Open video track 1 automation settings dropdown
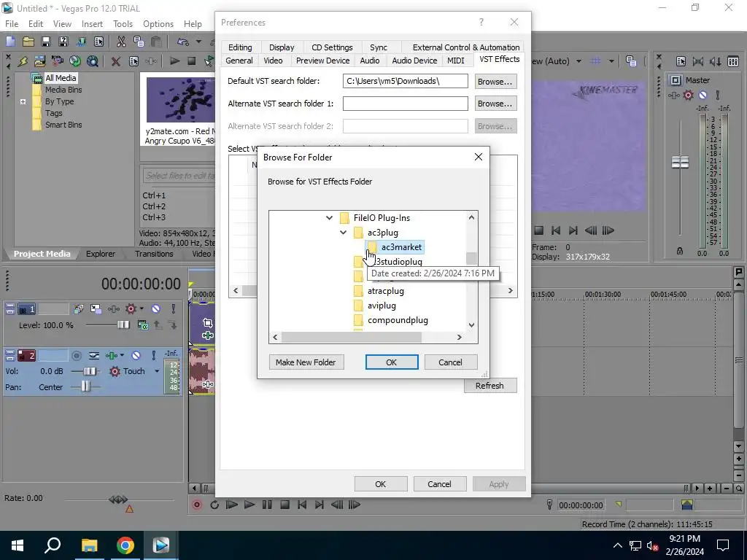Image resolution: width=747 pixels, height=560 pixels. pyautogui.click(x=142, y=309)
